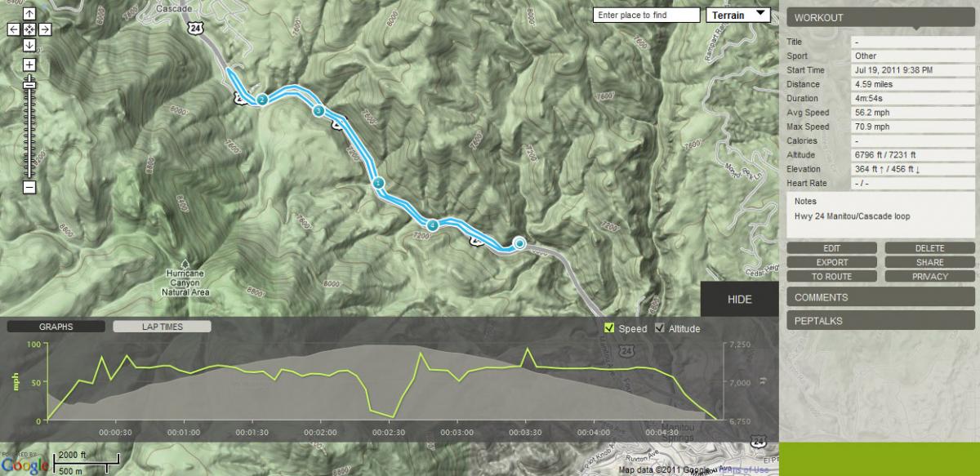Select route lap marker 4
Viewport: 980px width, 476px height.
pyautogui.click(x=433, y=225)
